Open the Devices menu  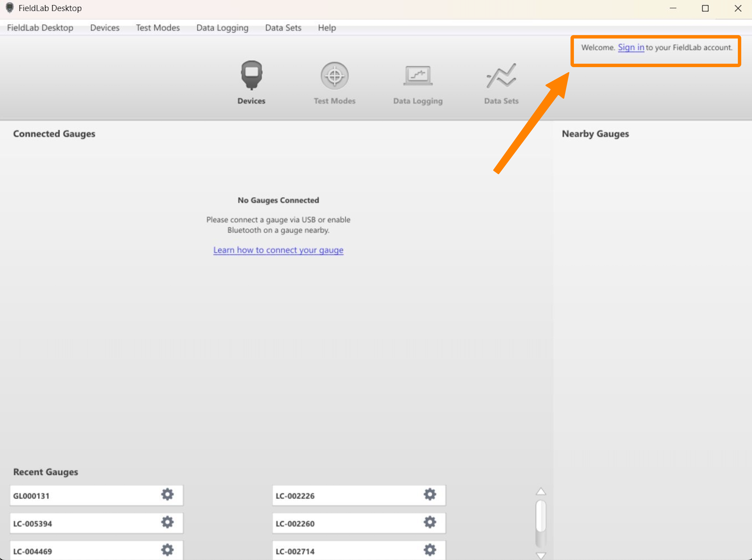coord(105,27)
